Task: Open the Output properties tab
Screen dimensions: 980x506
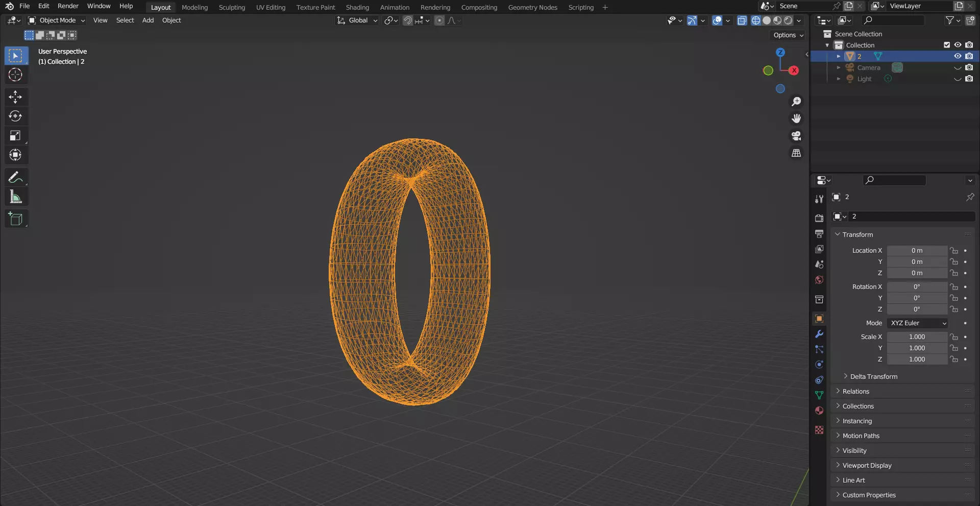Action: (819, 234)
